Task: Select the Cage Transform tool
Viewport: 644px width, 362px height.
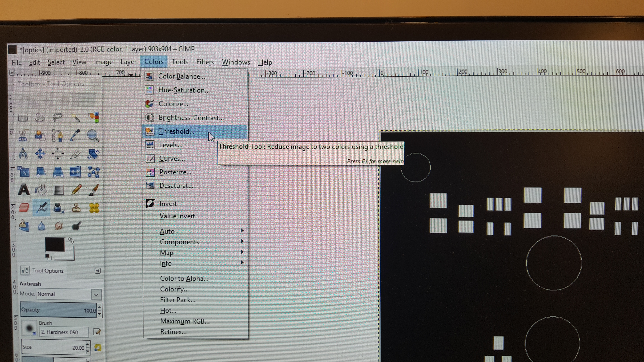Action: (94, 172)
